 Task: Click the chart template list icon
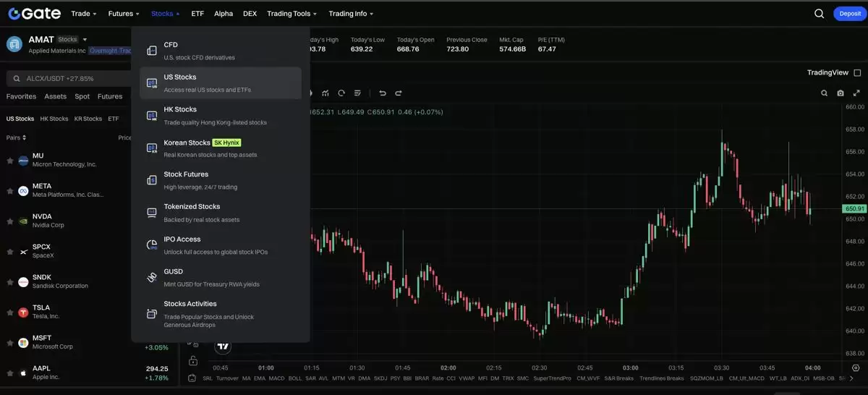click(357, 93)
